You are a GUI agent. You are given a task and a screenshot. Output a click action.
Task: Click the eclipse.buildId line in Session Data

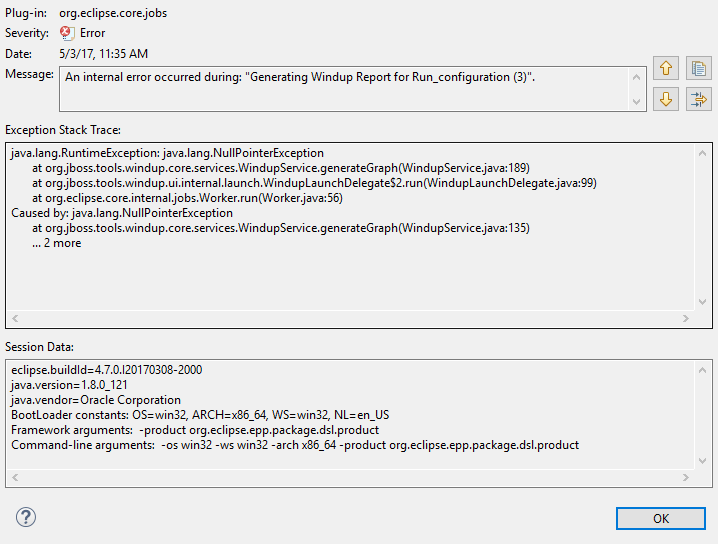106,369
